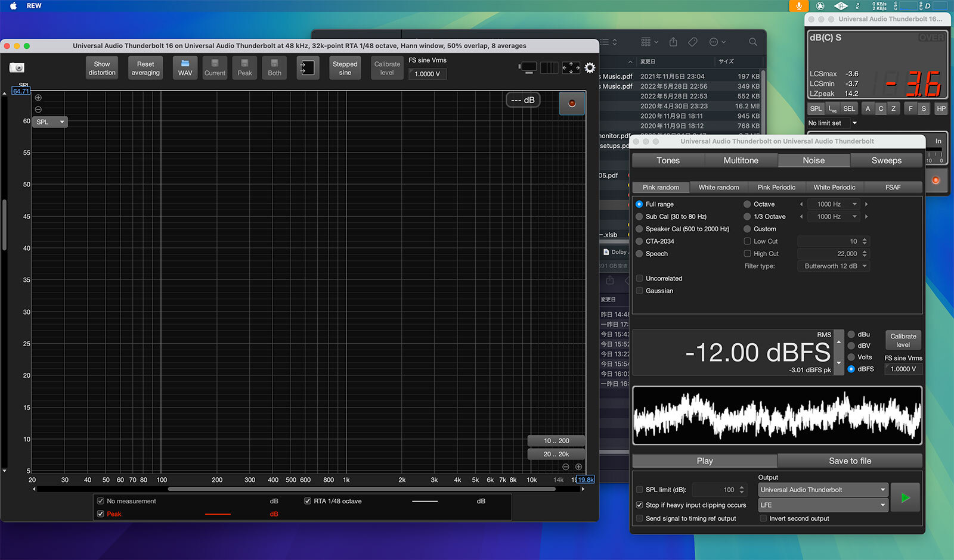Open LFE output channel dropdown
Viewport: 954px width, 560px height.
[823, 505]
